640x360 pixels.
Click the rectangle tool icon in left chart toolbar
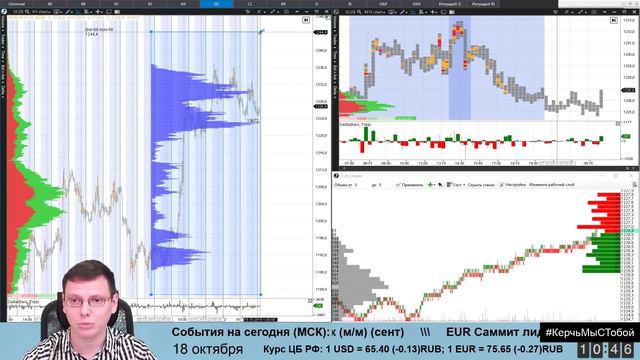point(109,12)
